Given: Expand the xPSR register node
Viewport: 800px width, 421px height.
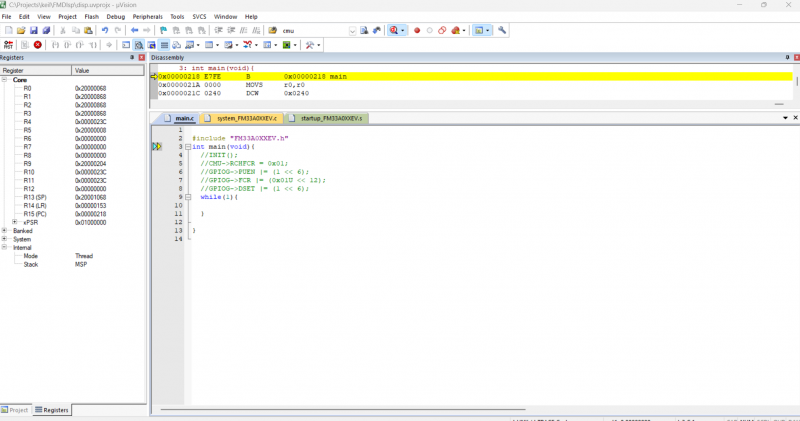Looking at the screenshot, I should (15, 222).
